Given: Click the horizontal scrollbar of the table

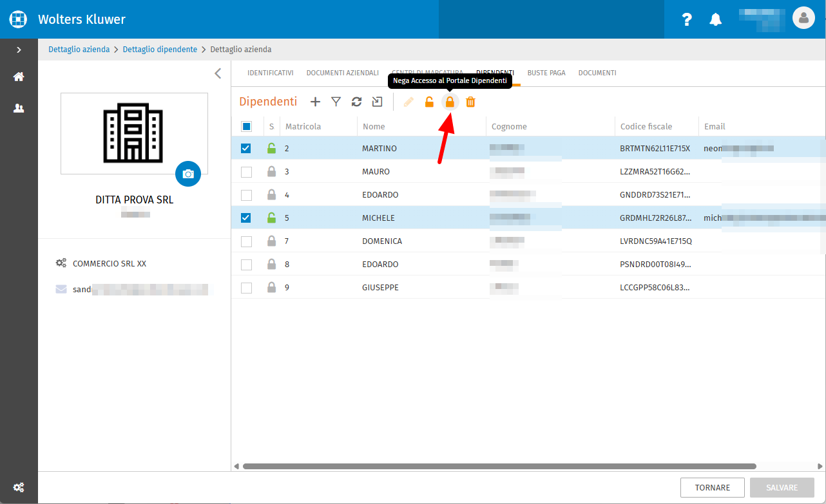Looking at the screenshot, I should click(x=499, y=467).
